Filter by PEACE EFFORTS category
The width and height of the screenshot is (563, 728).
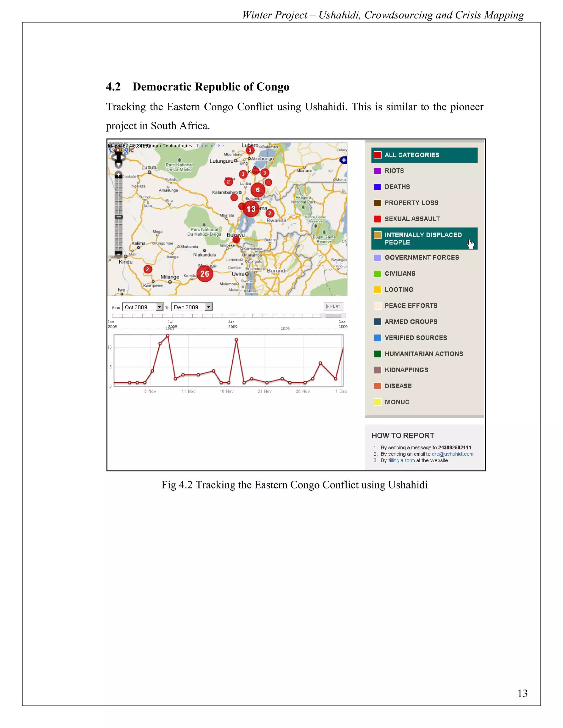coord(424,306)
